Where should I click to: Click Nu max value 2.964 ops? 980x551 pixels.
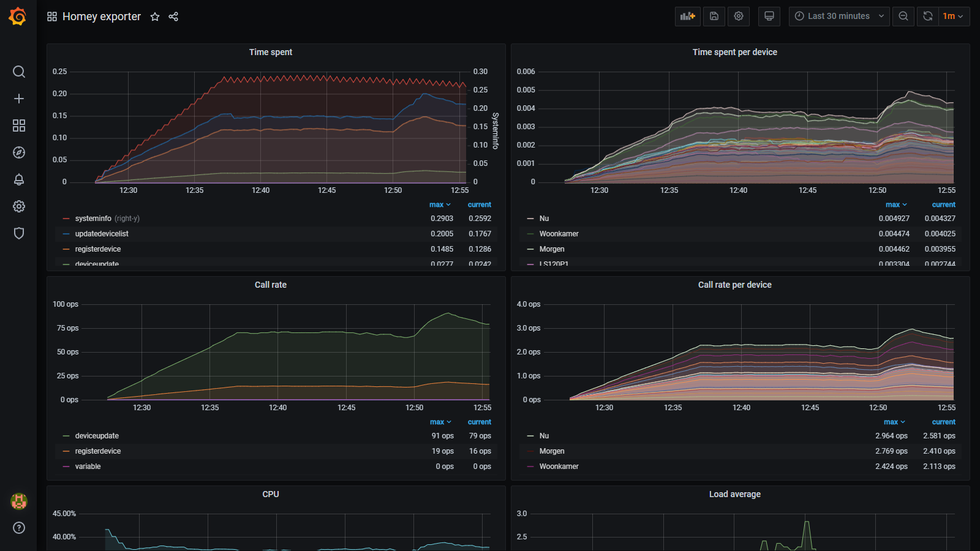[x=892, y=436]
